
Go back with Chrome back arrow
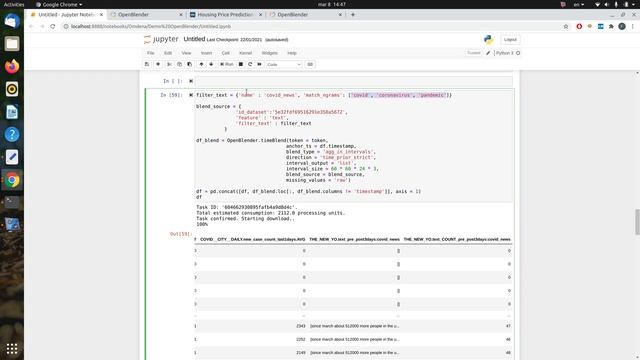tap(31, 26)
